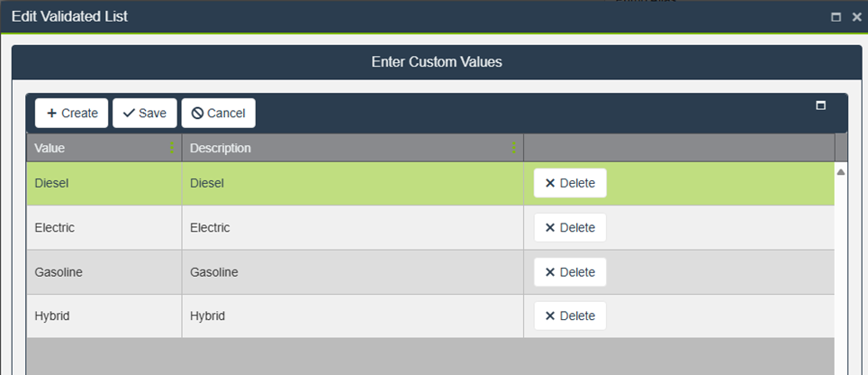Cancel editing with the Cancel button
Viewport: 868px width, 375px height.
(219, 114)
